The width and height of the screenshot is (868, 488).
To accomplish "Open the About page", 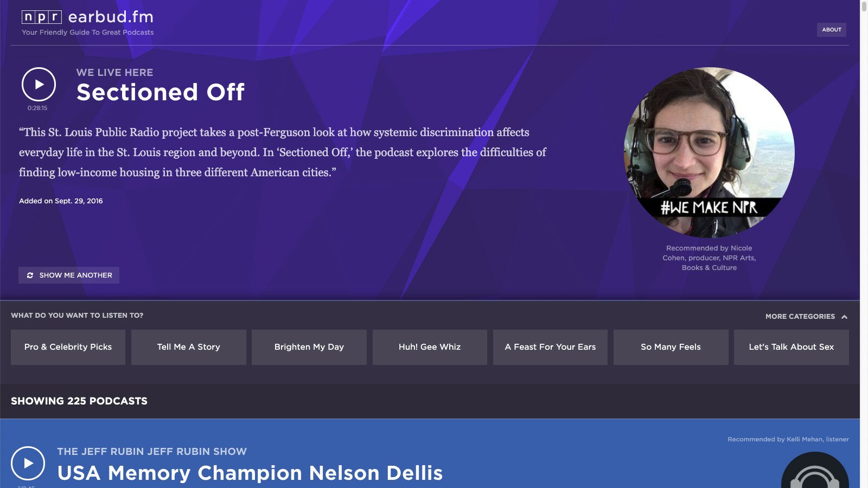I will [x=831, y=30].
